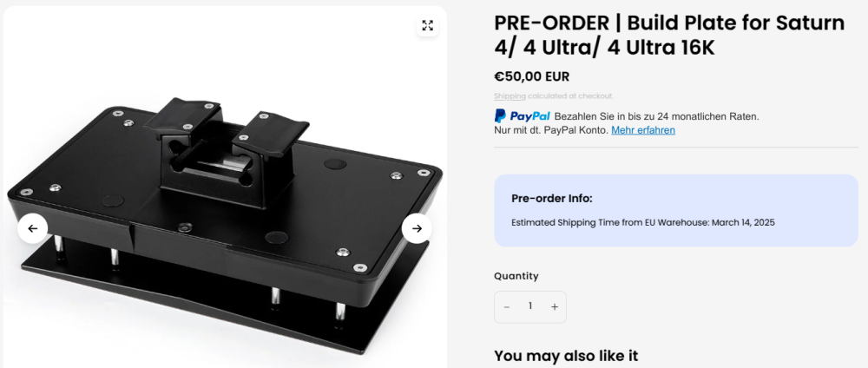Click the You may also like it heading
The image size is (868, 368).
tap(566, 355)
